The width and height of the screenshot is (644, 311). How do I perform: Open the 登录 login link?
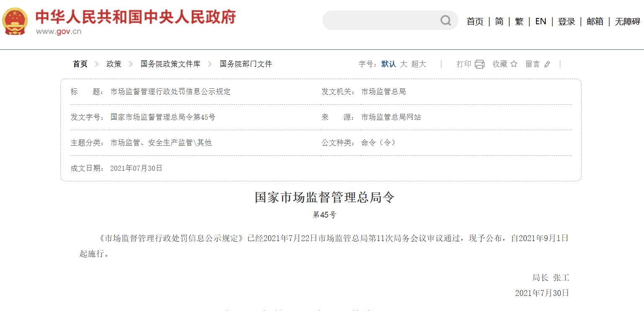567,21
